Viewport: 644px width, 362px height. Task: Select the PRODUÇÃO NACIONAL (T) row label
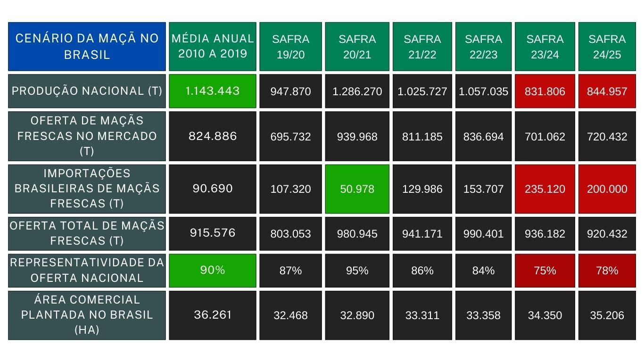[87, 91]
